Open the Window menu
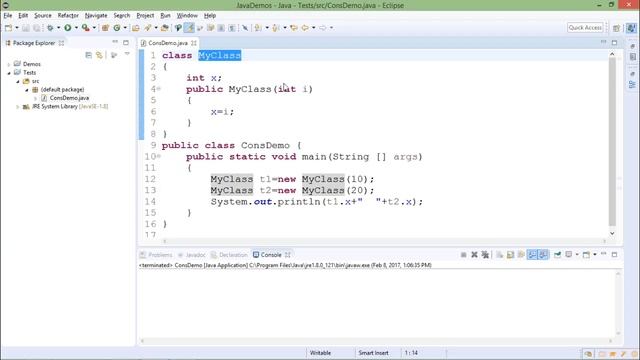Image resolution: width=640 pixels, height=360 pixels. [187, 16]
